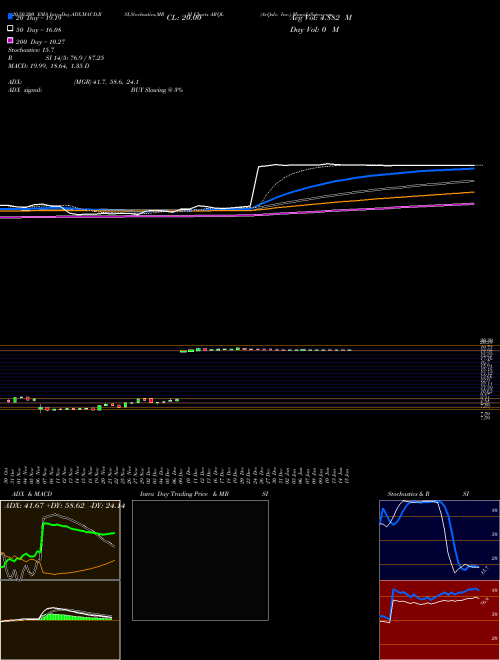Click the 'Stochastics & R' panel title
The height and width of the screenshot is (660, 500).
408,494
